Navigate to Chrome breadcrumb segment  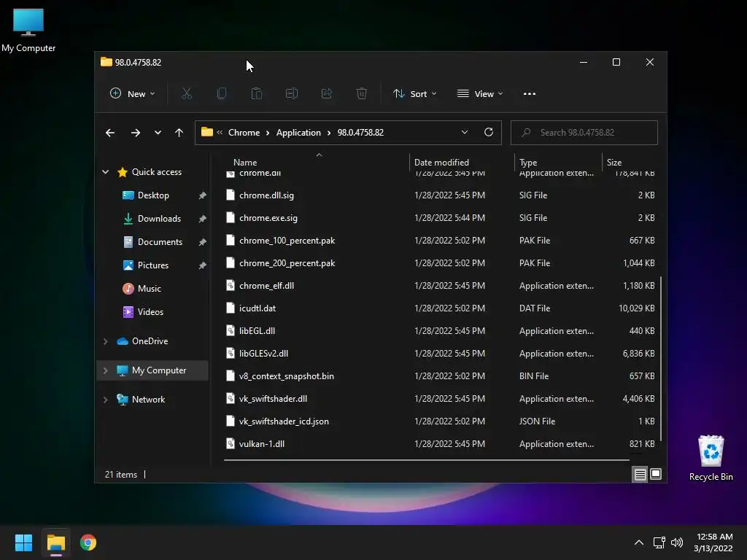click(244, 133)
